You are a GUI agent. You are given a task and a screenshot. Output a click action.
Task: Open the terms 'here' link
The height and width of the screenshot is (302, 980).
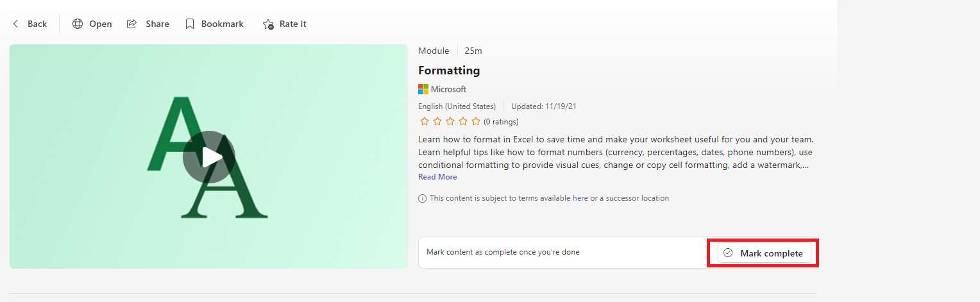580,198
